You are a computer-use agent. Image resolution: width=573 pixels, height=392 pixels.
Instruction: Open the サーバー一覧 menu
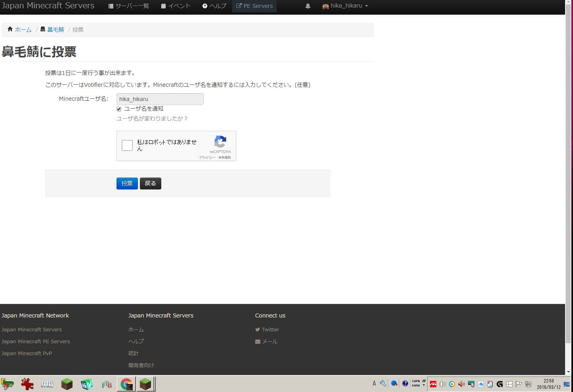[x=129, y=6]
